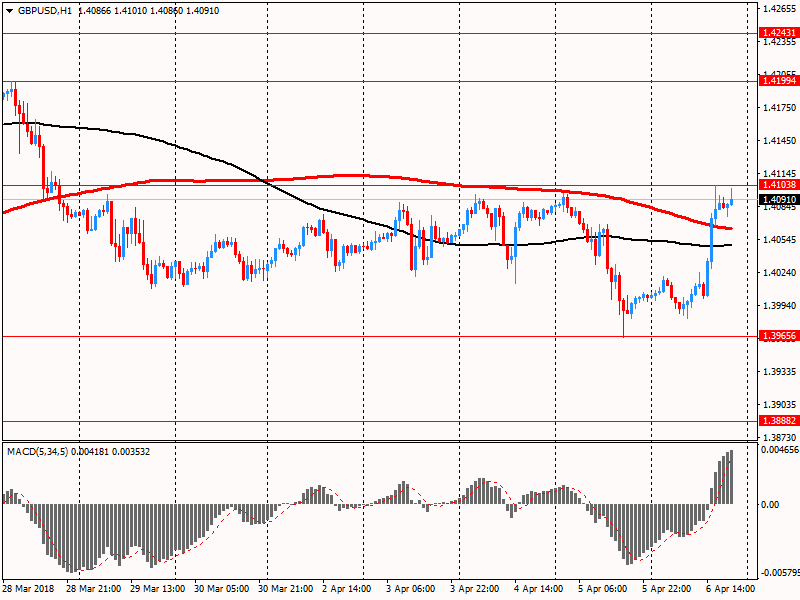Select the 1.42431 red price label

pos(779,33)
